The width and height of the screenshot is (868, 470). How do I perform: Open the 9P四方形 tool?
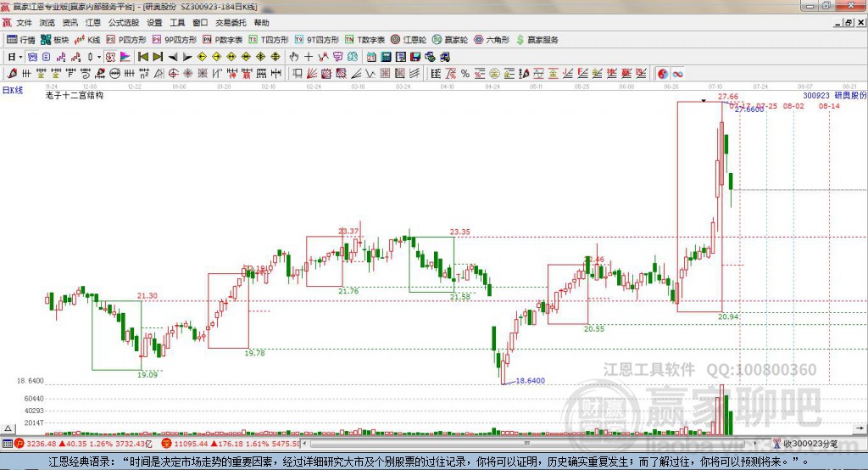click(175, 39)
